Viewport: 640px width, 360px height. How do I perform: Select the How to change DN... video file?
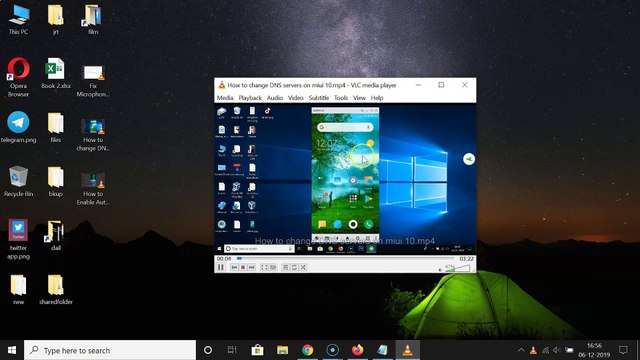[93, 135]
